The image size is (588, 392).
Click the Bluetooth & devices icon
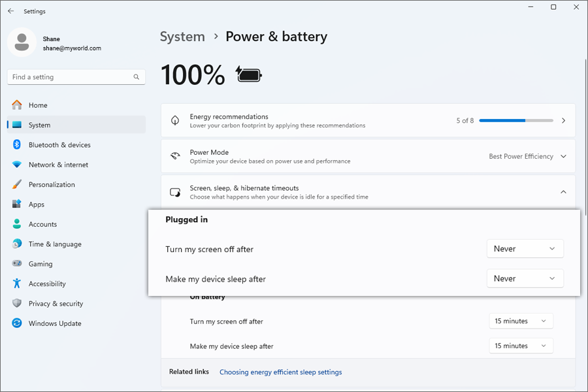point(17,145)
